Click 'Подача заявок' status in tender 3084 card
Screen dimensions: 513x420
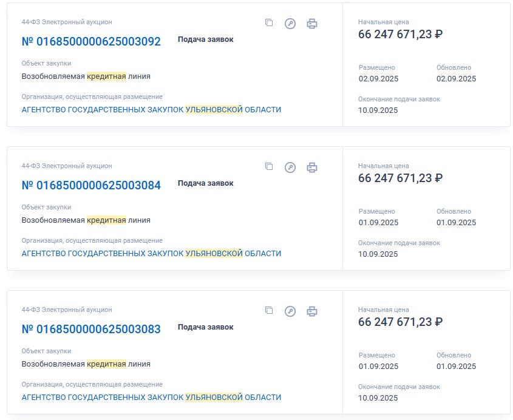(205, 183)
